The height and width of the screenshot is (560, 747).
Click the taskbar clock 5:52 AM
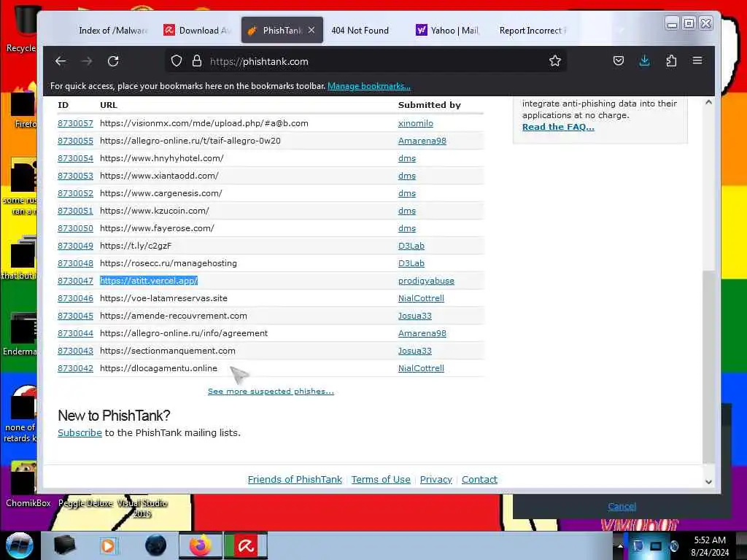coord(710,540)
